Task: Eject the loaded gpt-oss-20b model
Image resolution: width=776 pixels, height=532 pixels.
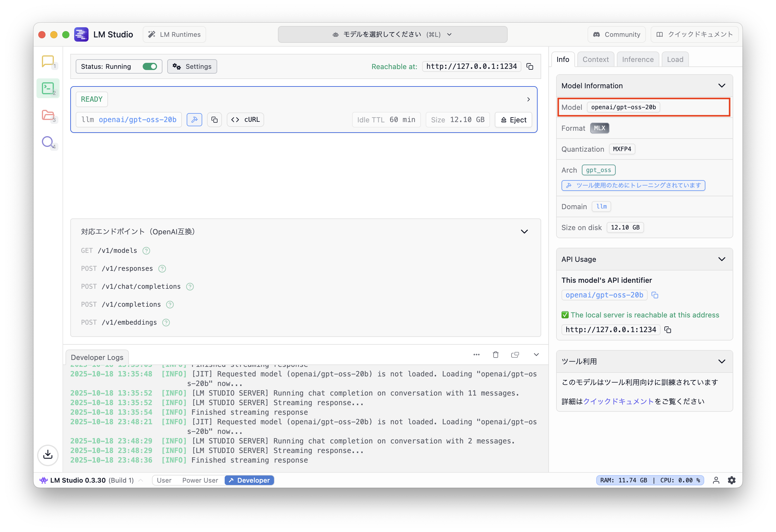Action: 513,120
